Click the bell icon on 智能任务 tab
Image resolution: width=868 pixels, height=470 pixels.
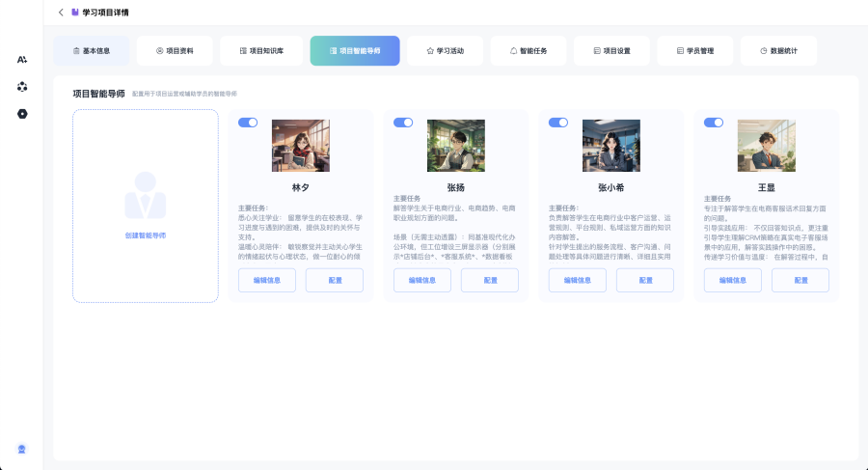coord(513,50)
